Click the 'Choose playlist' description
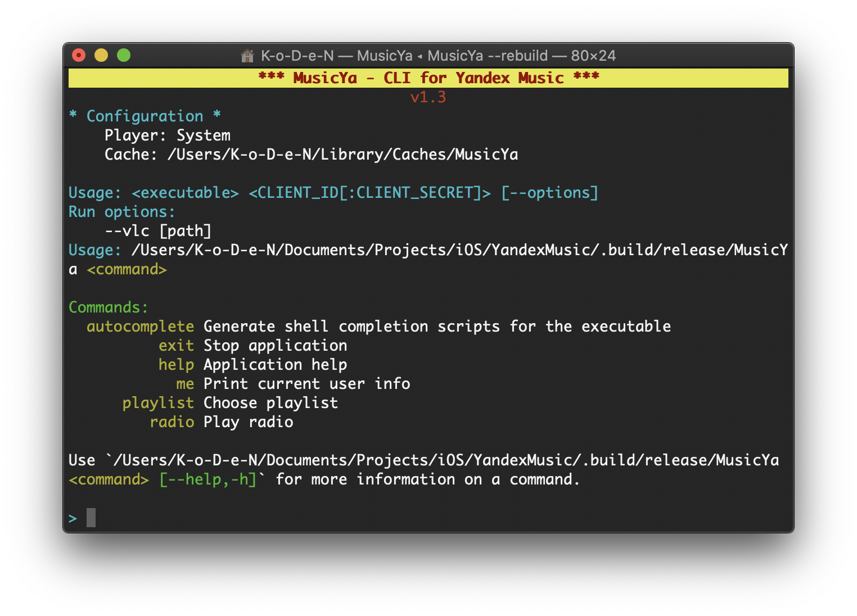The height and width of the screenshot is (616, 857). click(x=271, y=403)
